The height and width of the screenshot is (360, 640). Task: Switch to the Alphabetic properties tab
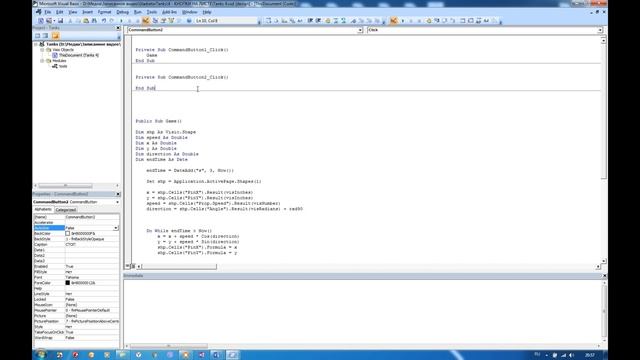coord(43,209)
